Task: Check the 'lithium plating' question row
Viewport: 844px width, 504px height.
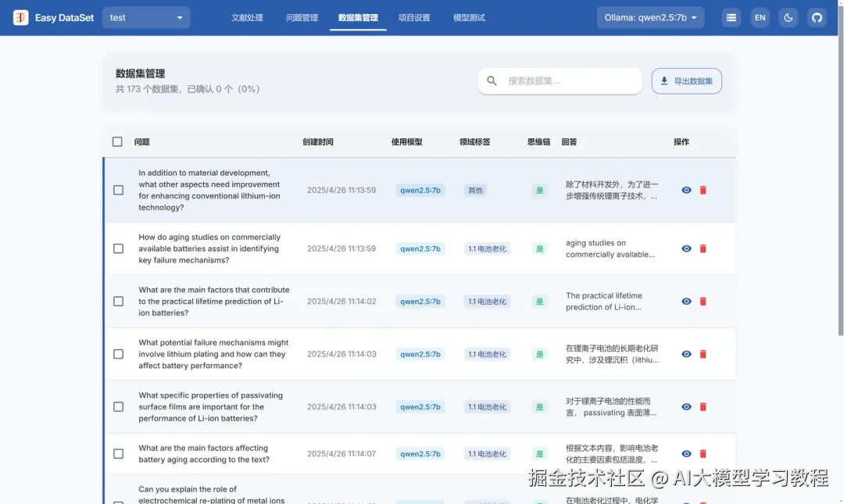Action: point(119,354)
